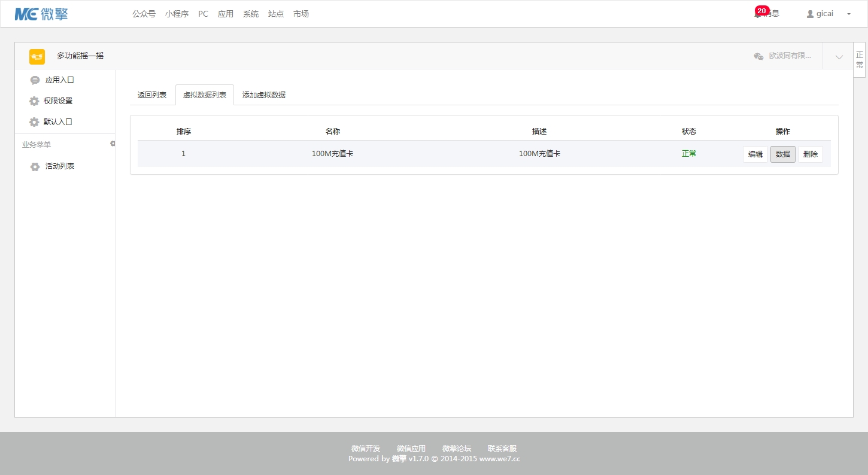868x475 pixels.
Task: Click 数据 button for 100M充值卡
Action: pyautogui.click(x=783, y=154)
